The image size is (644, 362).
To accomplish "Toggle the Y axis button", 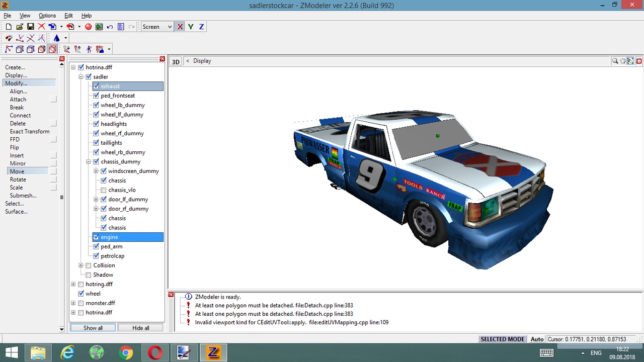I will click(x=191, y=27).
